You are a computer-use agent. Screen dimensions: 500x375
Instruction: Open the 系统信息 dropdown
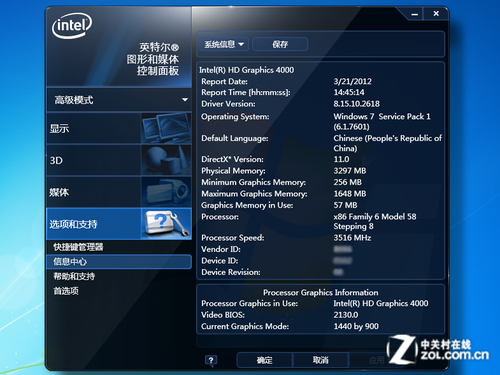pos(224,44)
